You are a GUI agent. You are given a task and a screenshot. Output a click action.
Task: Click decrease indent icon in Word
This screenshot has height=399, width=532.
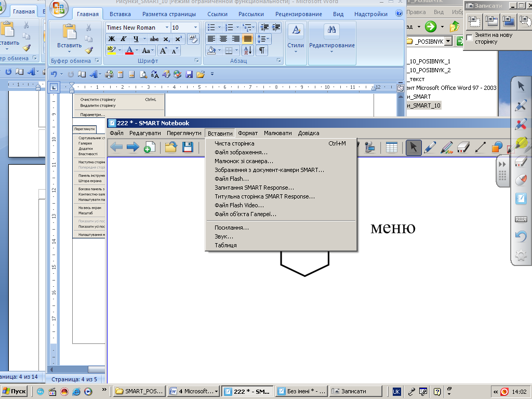[264, 28]
